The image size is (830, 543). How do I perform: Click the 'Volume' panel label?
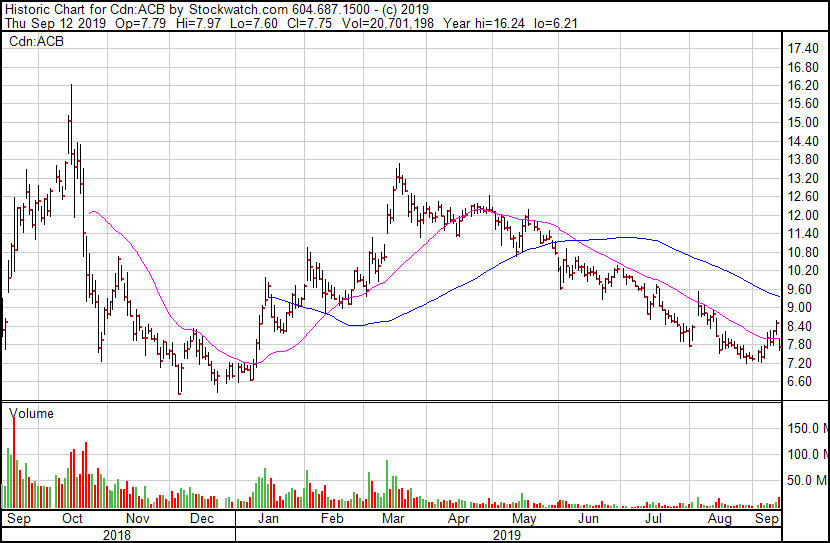pyautogui.click(x=31, y=413)
